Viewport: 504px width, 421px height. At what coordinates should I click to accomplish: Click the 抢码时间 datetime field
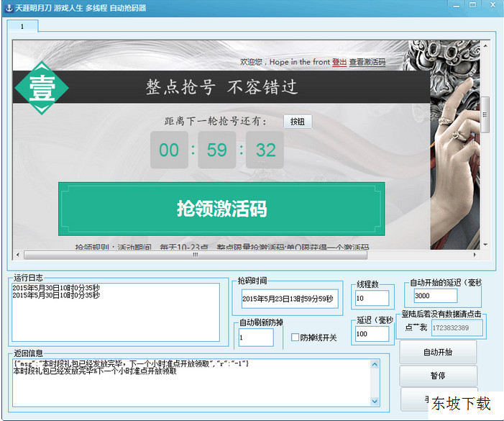point(288,299)
